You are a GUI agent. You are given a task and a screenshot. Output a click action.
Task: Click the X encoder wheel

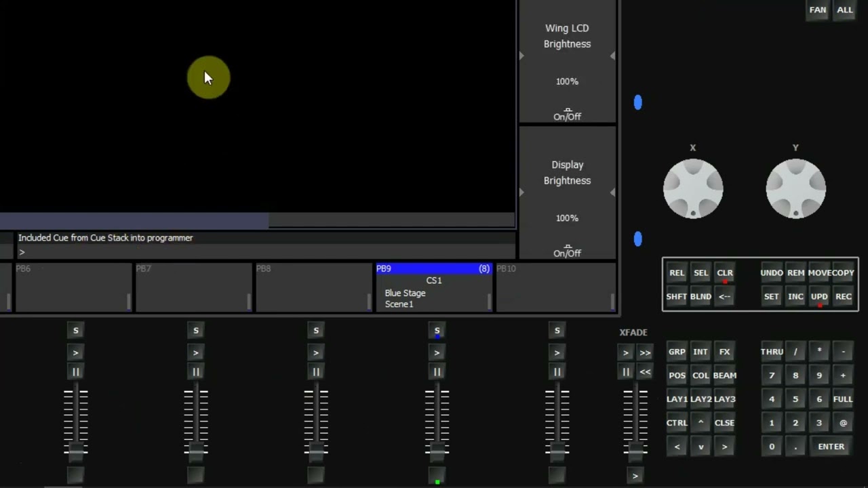693,189
